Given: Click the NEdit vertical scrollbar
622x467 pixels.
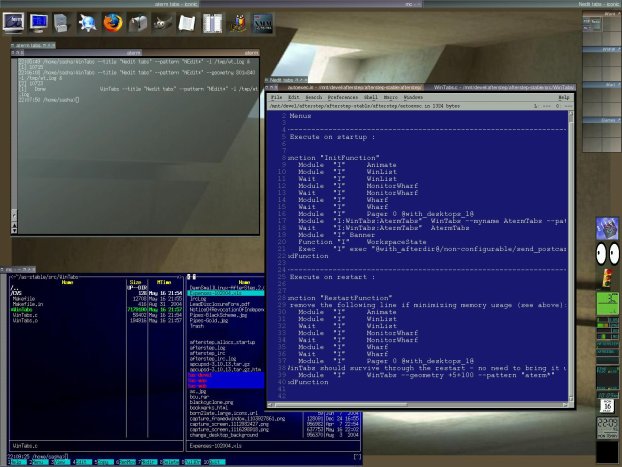Looking at the screenshot, I should (x=571, y=256).
